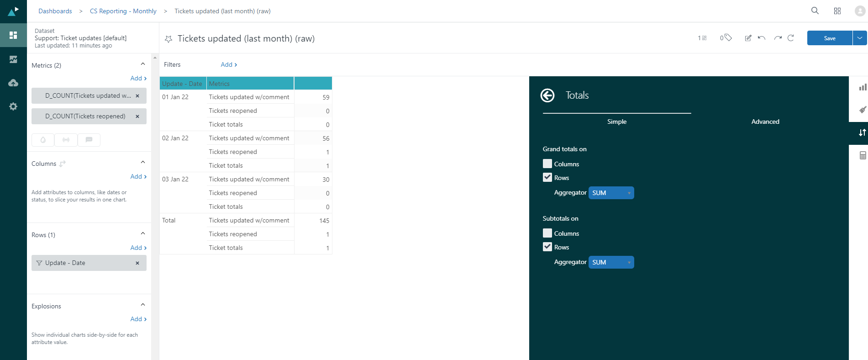Select the Simple tab
The width and height of the screenshot is (868, 360).
(x=616, y=122)
